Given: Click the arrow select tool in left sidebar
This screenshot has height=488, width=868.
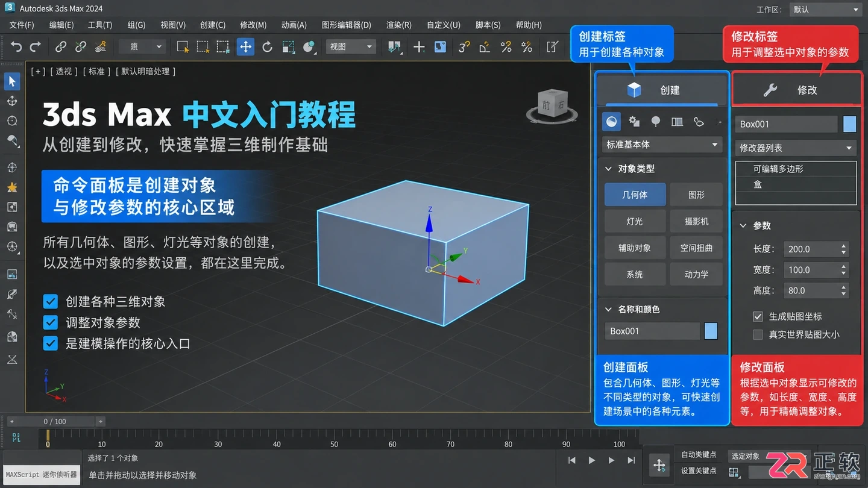Looking at the screenshot, I should tap(12, 81).
